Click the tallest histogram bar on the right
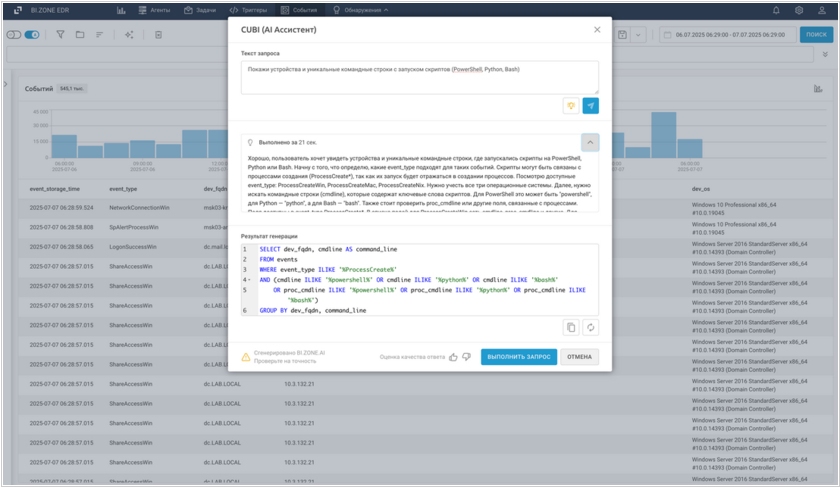Image resolution: width=840 pixels, height=487 pixels. 663,135
